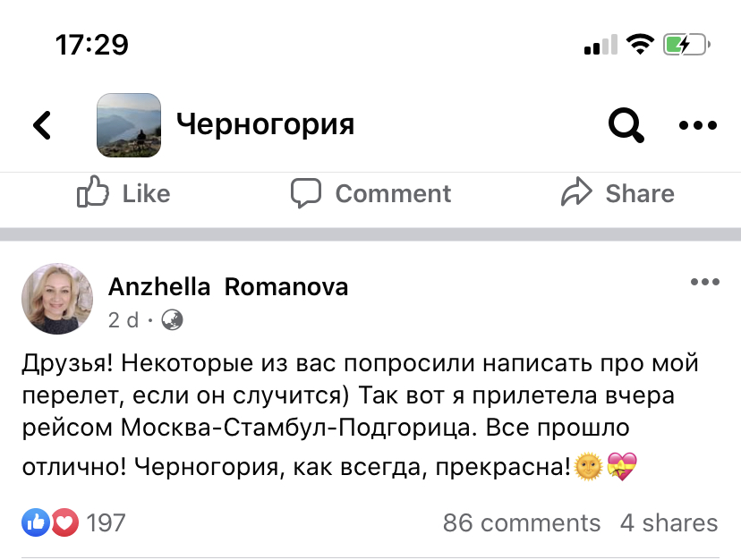Open search with magnifier icon
Image resolution: width=741 pixels, height=560 pixels.
(x=626, y=125)
